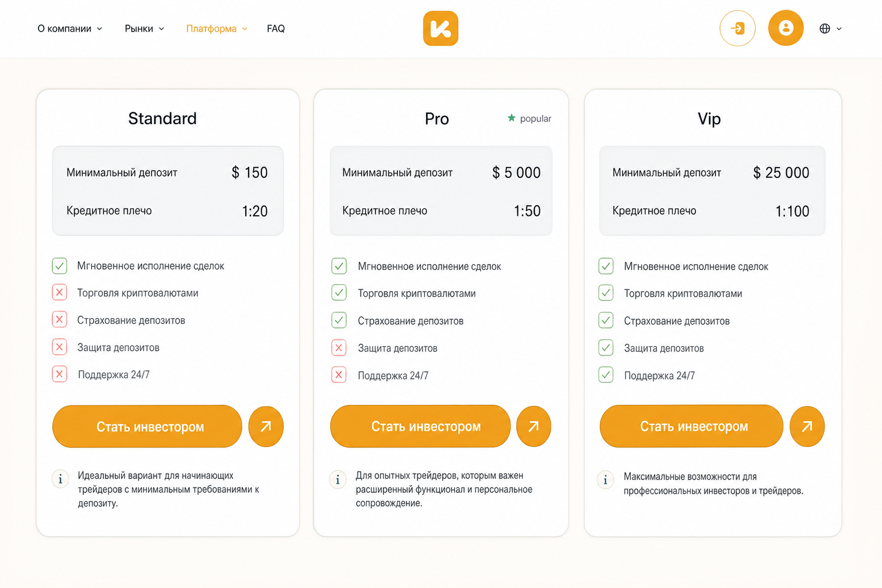Viewport: 882px width, 588px height.
Task: Expand the О компании dropdown menu
Action: tap(70, 29)
